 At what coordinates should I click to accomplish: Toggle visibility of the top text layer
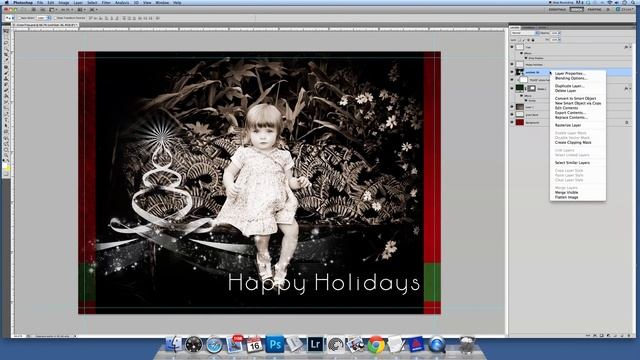(x=512, y=47)
